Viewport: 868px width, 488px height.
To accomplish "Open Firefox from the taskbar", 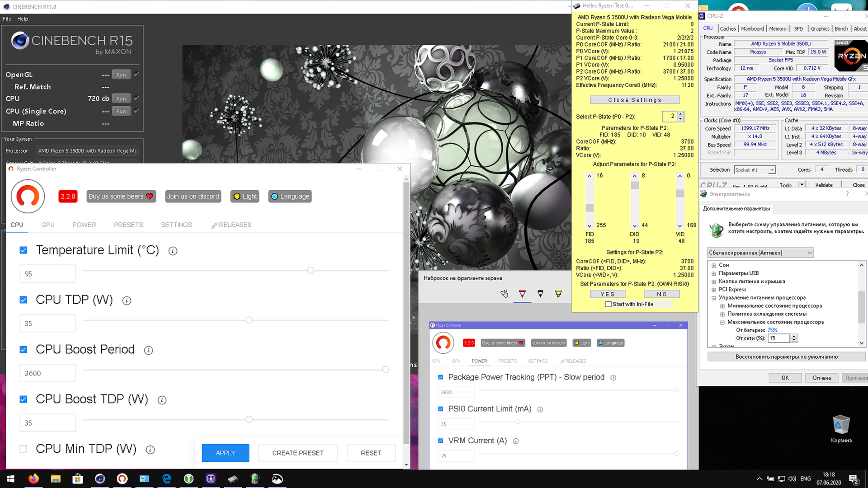I will tap(33, 479).
